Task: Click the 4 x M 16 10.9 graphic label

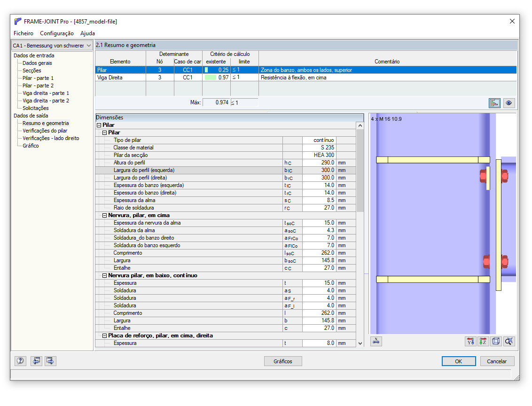Action: pyautogui.click(x=386, y=119)
